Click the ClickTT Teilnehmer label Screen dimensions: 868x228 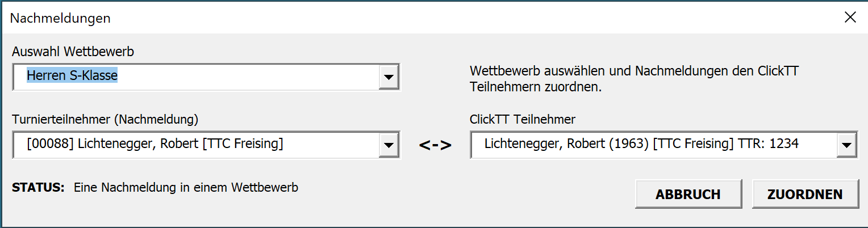(x=523, y=119)
